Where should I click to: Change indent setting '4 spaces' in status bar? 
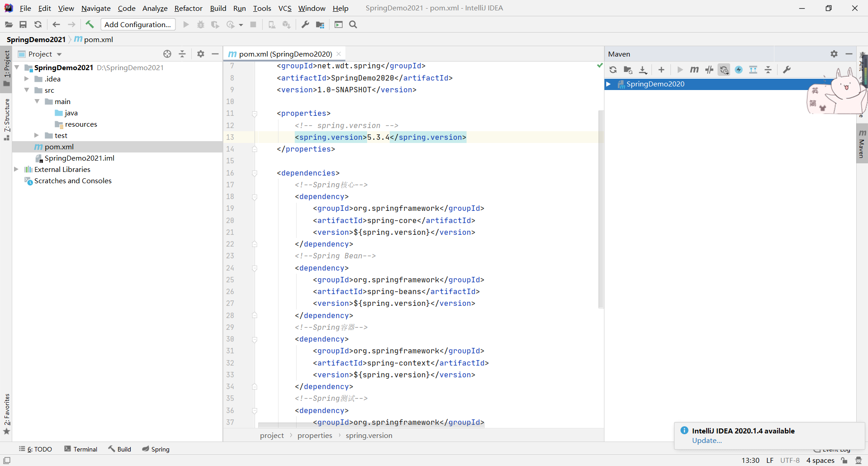(x=820, y=461)
